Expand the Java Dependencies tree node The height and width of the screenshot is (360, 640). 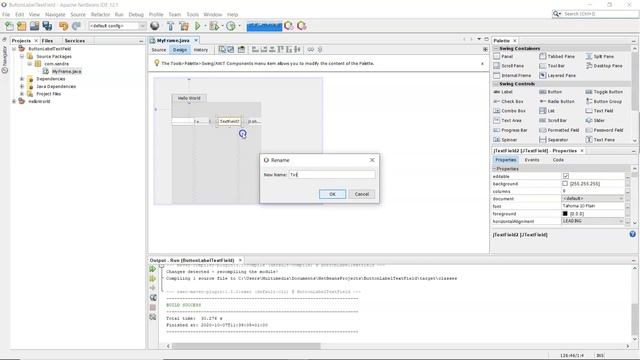(22, 87)
